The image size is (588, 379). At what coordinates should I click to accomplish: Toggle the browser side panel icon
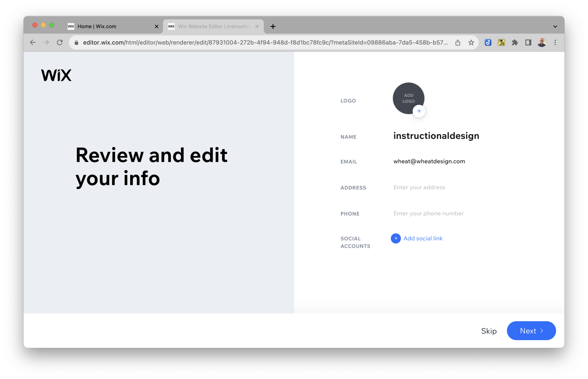point(528,43)
